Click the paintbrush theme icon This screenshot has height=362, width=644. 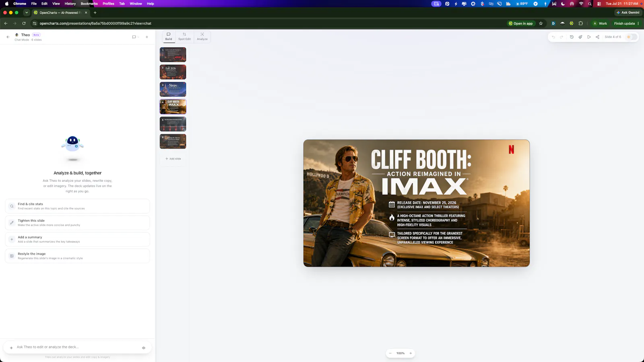tap(580, 37)
